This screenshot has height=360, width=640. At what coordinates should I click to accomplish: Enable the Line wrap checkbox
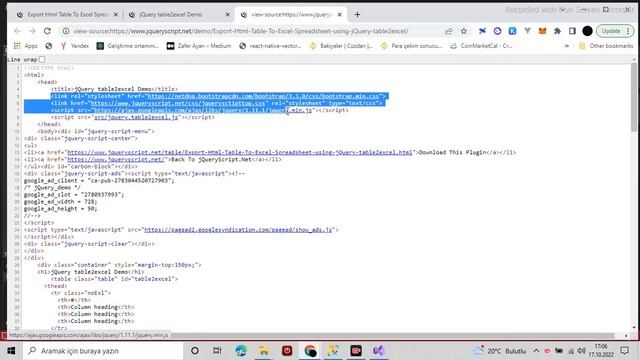tap(42, 60)
